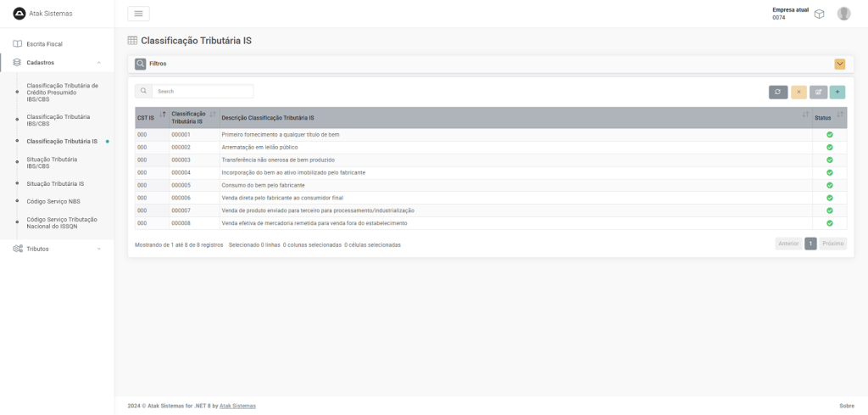
Task: Toggle status check for row 000004
Action: [830, 172]
